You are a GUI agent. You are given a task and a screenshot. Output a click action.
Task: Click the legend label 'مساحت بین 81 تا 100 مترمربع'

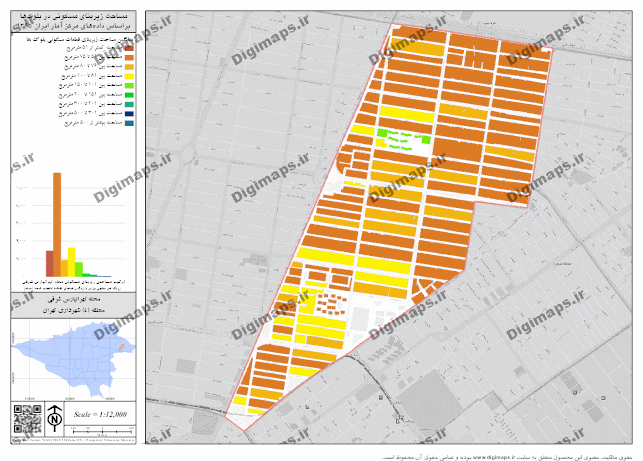tap(92, 77)
